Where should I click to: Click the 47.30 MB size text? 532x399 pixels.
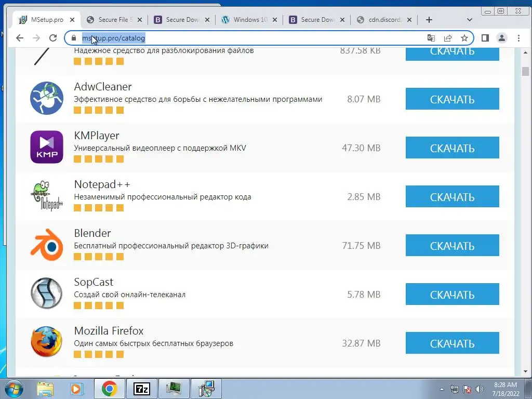click(x=361, y=148)
